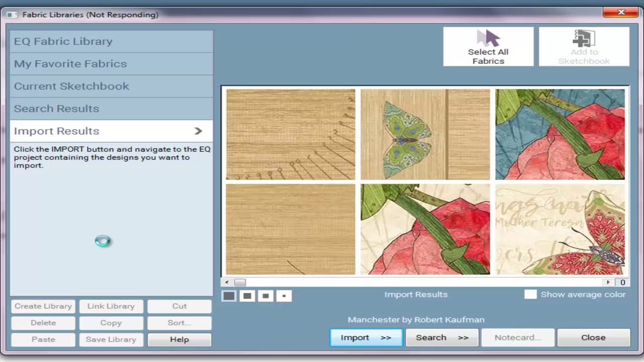Viewport: 644px width, 362px height.
Task: Choose the smallest thumbnail size icon
Action: (x=284, y=296)
